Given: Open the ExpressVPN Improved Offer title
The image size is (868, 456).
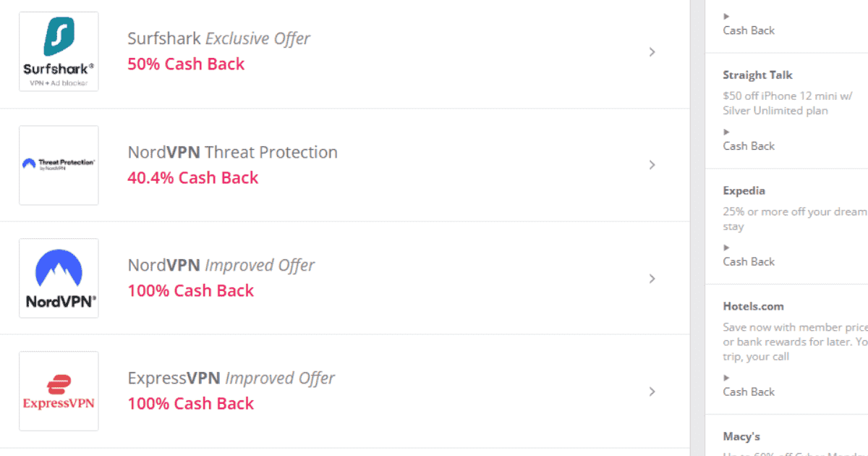Looking at the screenshot, I should point(231,378).
